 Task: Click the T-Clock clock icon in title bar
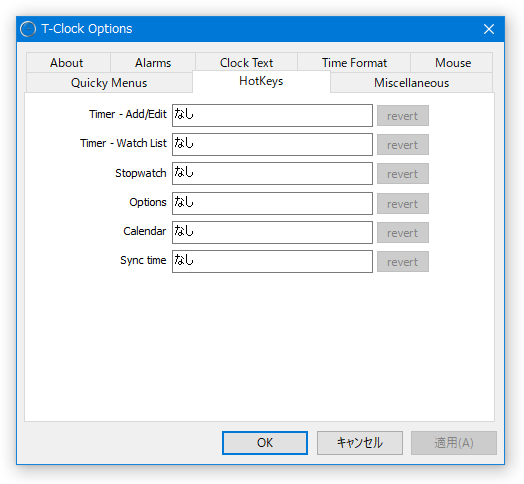pos(28,29)
